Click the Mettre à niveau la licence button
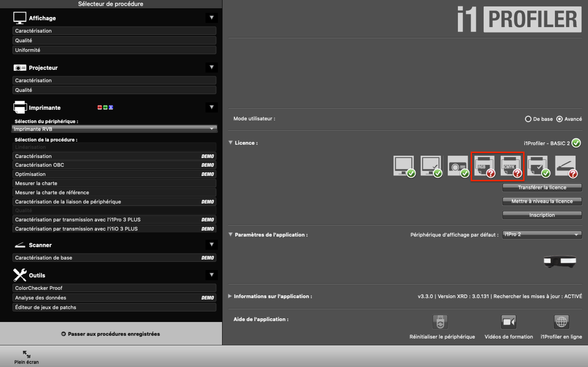Viewport: 588px width, 367px height. click(x=542, y=201)
